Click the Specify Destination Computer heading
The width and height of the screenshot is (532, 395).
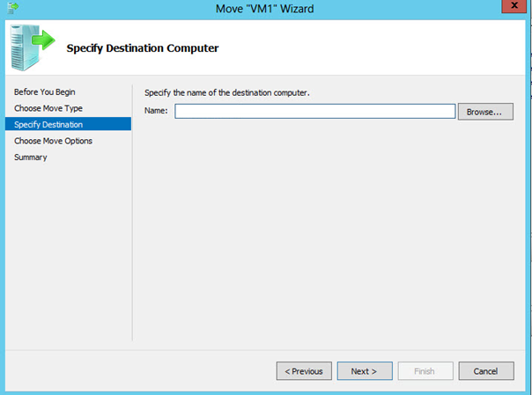[x=143, y=48]
